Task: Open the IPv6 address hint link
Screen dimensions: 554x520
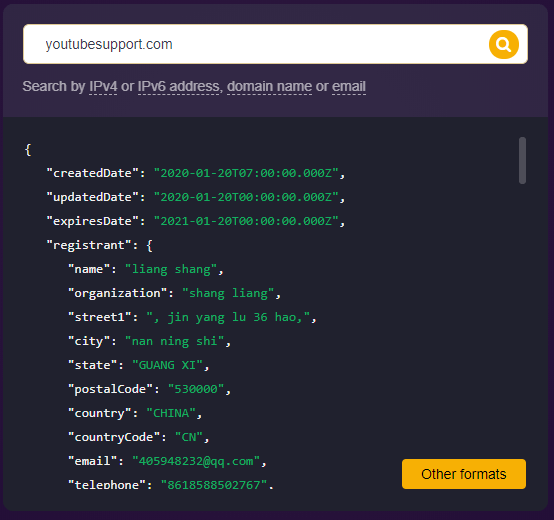Action: point(178,87)
